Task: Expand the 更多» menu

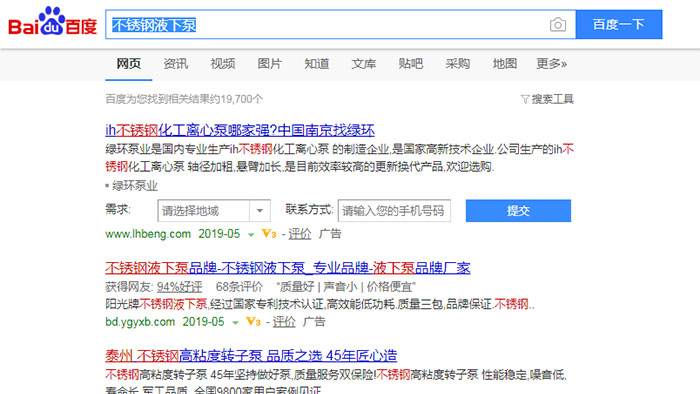Action: pos(551,64)
